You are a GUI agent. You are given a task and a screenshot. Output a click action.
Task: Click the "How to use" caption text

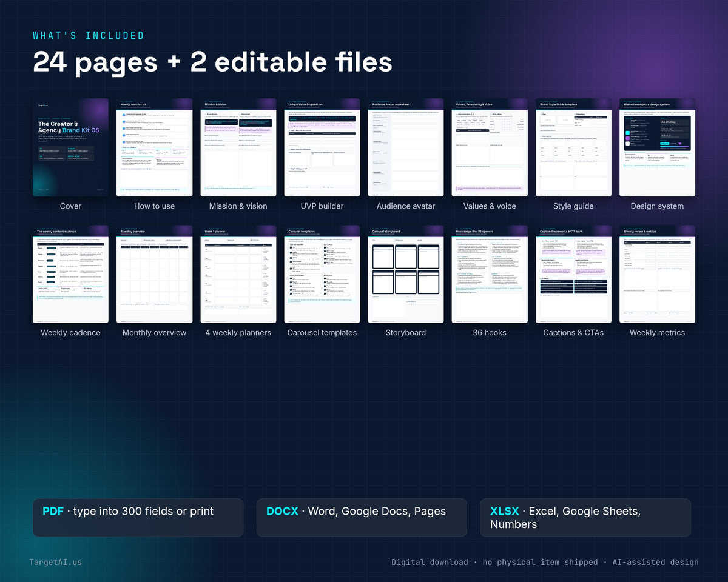[x=154, y=206]
